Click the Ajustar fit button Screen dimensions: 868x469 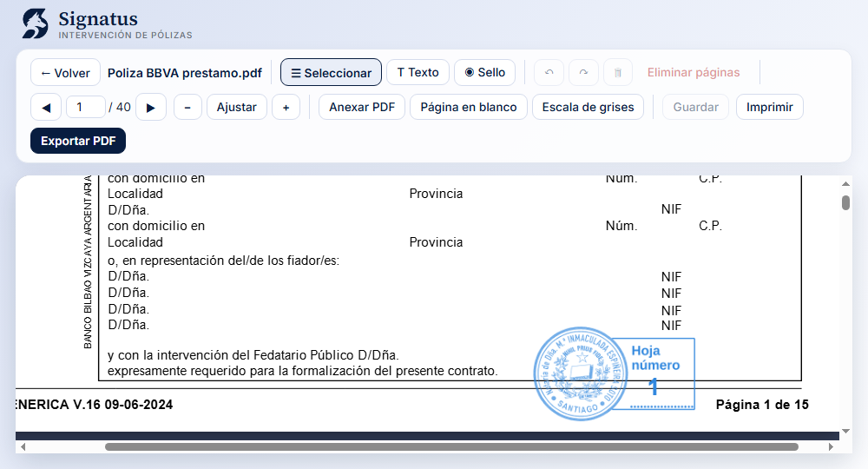coord(237,108)
